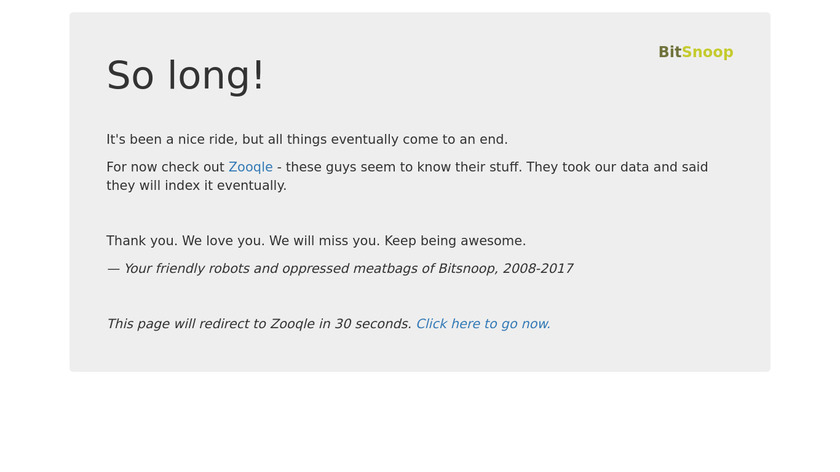Click the 'Keep being awesome' sentence

(x=455, y=241)
